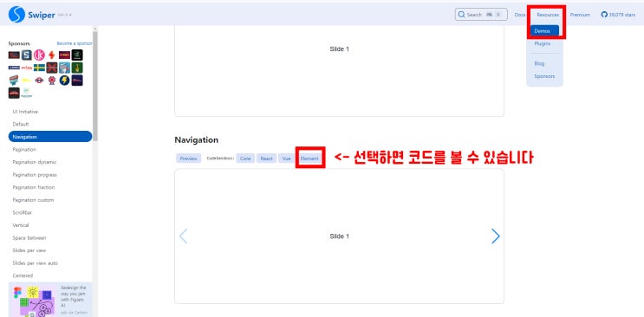
Task: Click the Navigation section heading
Action: pos(197,140)
